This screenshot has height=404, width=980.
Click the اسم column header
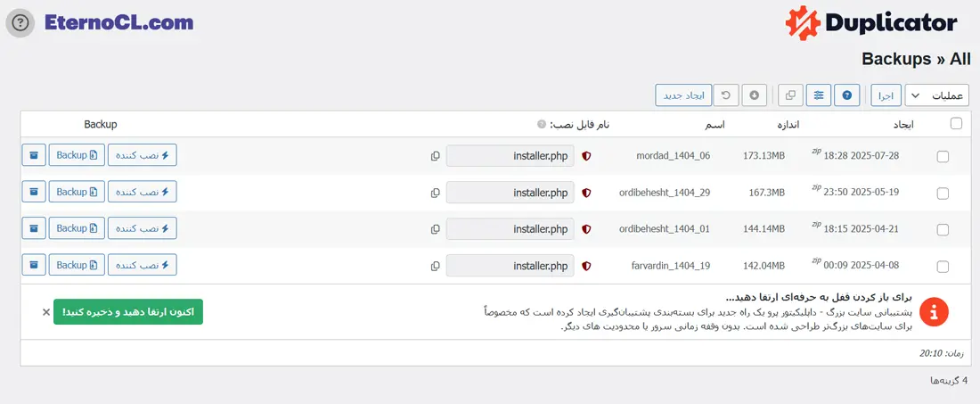tap(715, 125)
